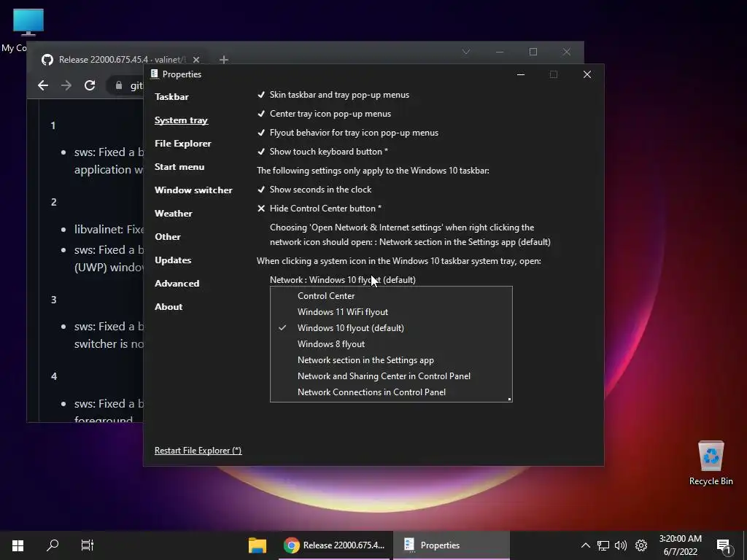The width and height of the screenshot is (747, 560).
Task: Open Task View on the taskbar
Action: pyautogui.click(x=88, y=545)
